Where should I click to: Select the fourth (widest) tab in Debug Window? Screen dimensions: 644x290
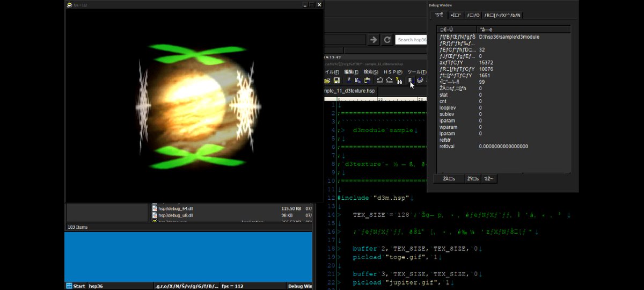tap(503, 15)
